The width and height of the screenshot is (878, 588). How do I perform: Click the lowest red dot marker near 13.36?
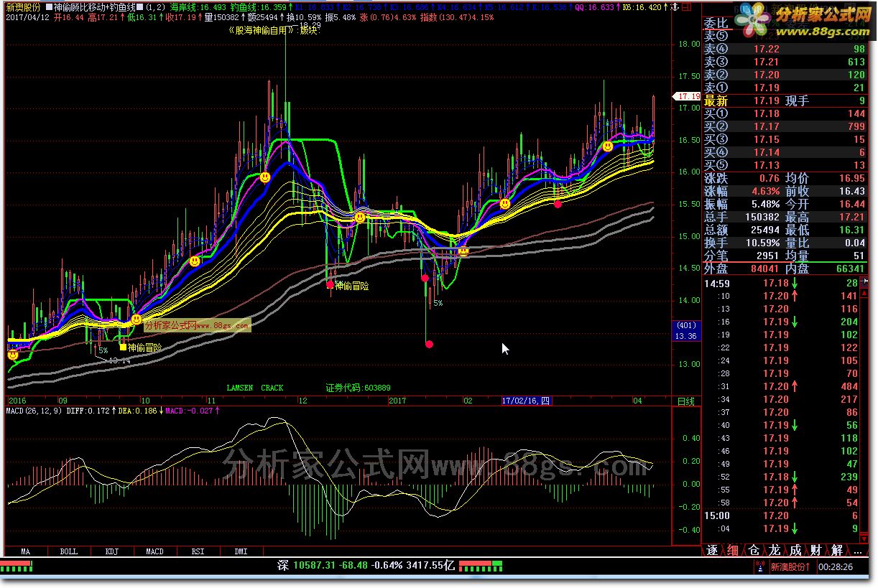tap(429, 345)
